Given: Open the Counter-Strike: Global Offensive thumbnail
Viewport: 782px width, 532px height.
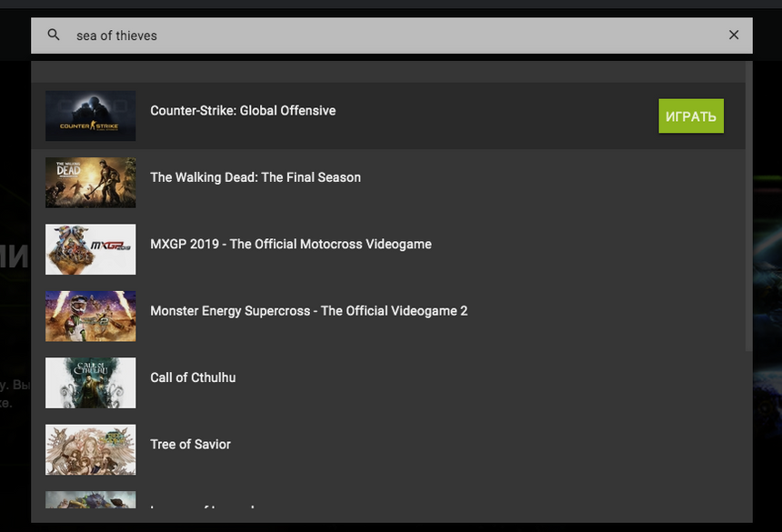Looking at the screenshot, I should coord(90,115).
